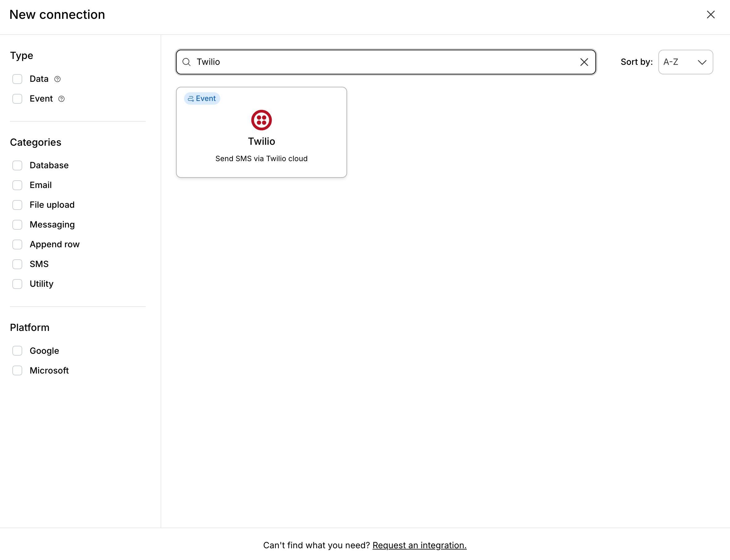
Task: Toggle the Google platform checkbox
Action: coord(17,351)
